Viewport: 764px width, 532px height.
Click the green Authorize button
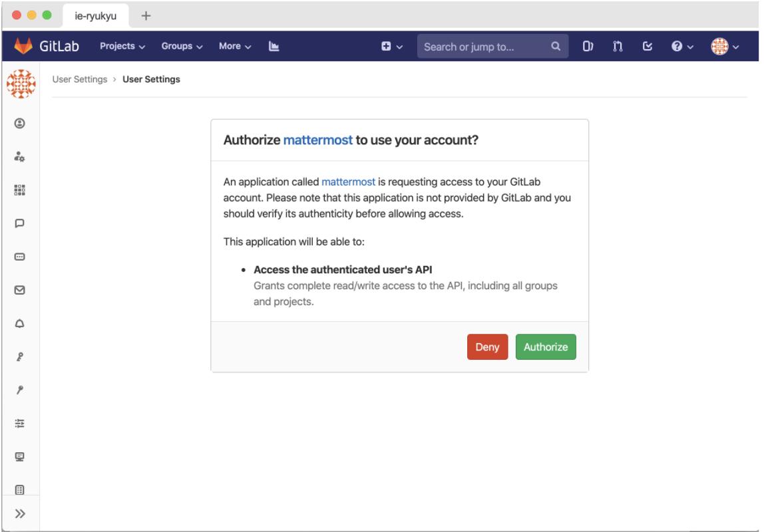pyautogui.click(x=546, y=347)
